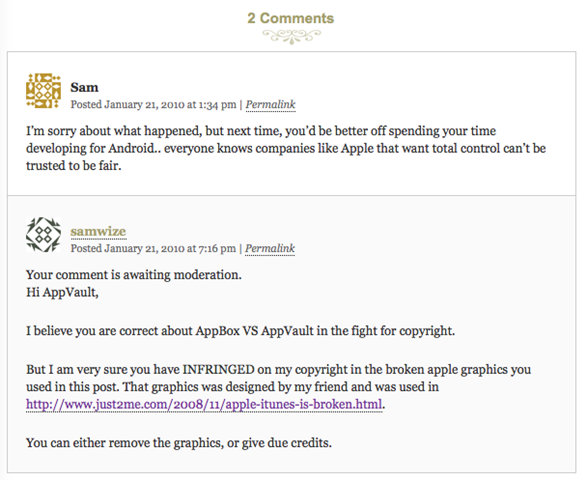
Task: Click Sam's comment text about Android
Action: tap(286, 148)
